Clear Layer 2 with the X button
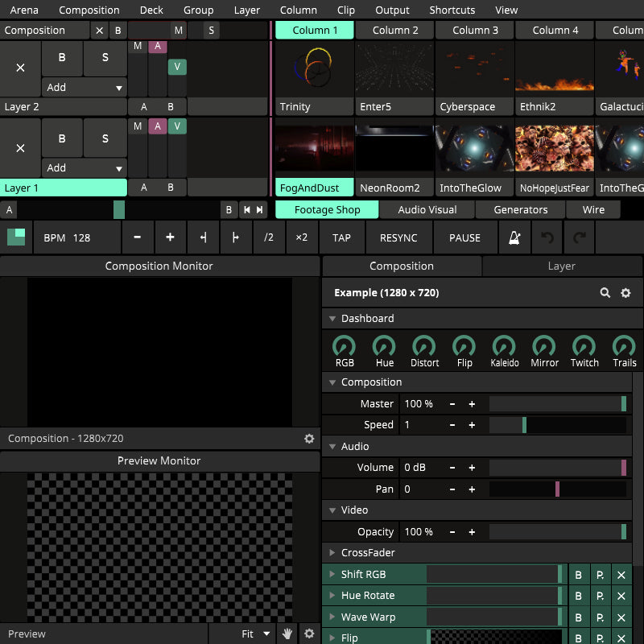This screenshot has height=644, width=644. pos(20,68)
